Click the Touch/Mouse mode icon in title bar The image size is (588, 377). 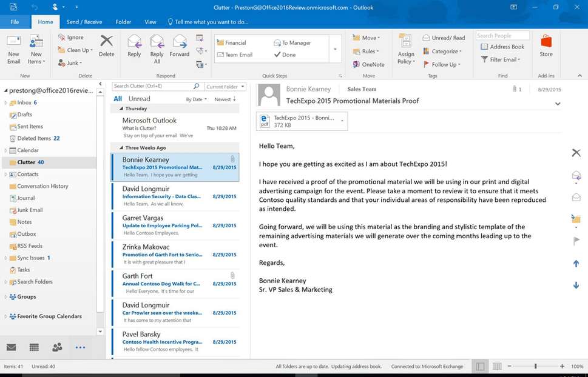(55, 7)
